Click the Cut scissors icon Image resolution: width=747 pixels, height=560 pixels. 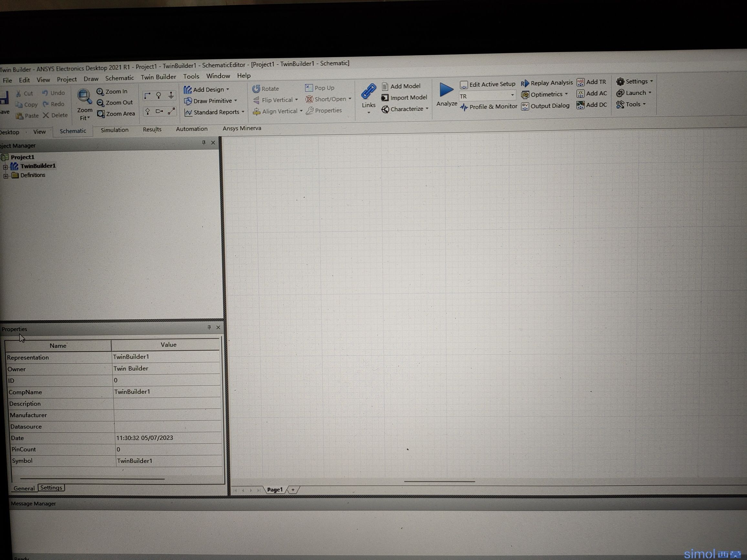(x=18, y=94)
